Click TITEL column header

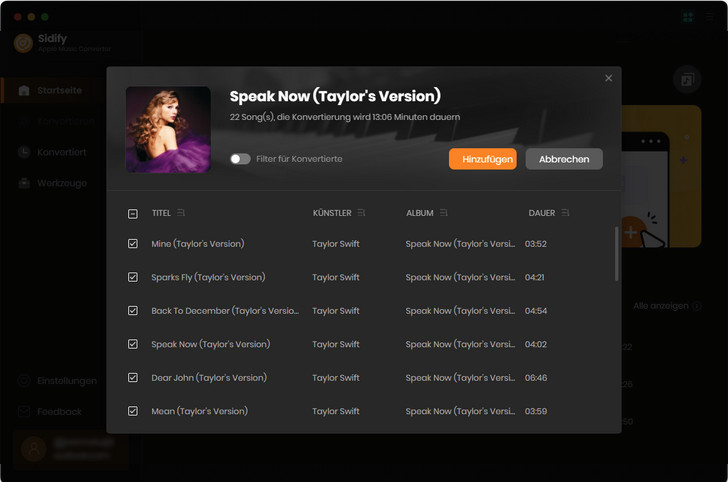tap(161, 213)
